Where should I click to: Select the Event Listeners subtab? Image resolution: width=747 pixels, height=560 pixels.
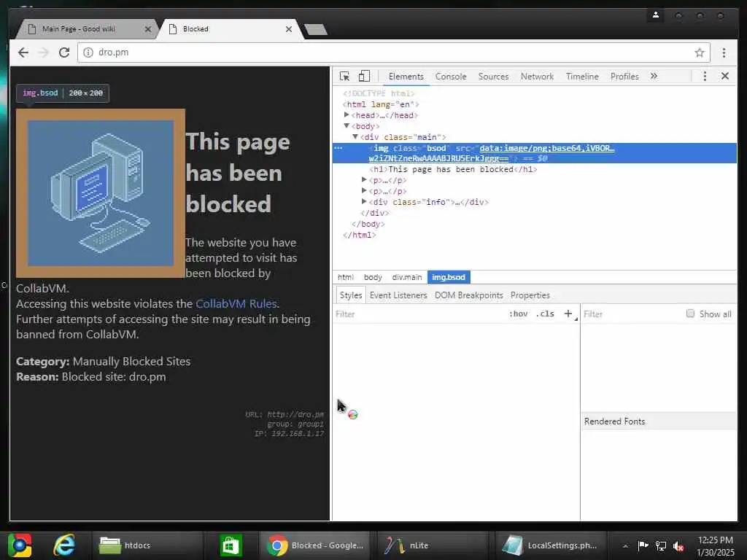[x=398, y=295]
